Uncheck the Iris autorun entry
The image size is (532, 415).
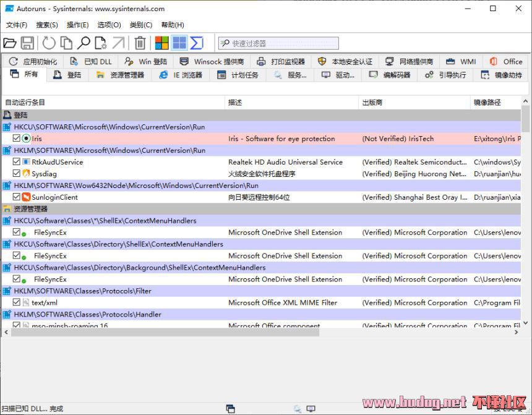tap(17, 139)
